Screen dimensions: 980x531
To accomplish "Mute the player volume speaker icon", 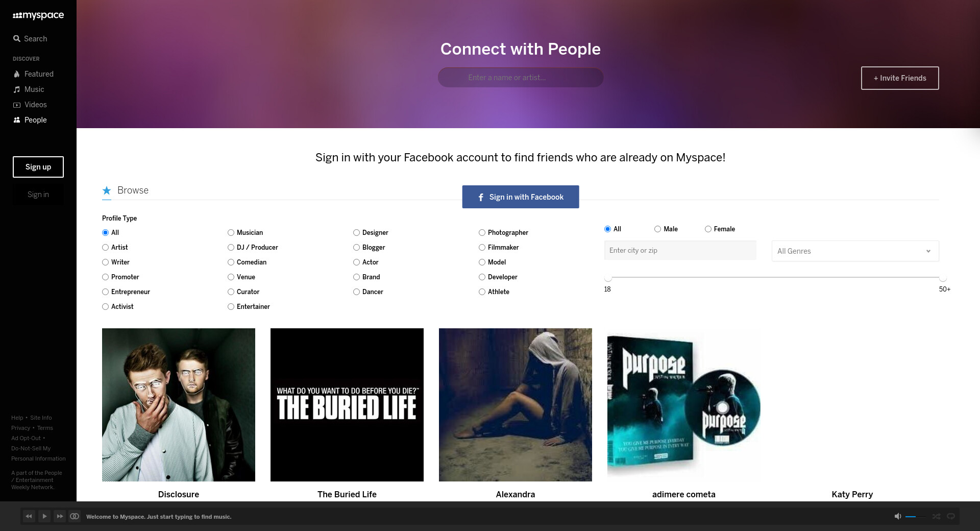I will [897, 516].
